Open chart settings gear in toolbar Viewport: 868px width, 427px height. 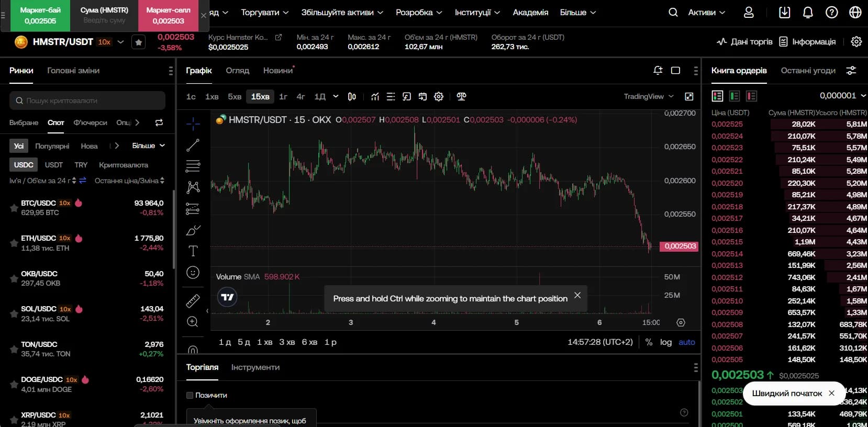[439, 96]
